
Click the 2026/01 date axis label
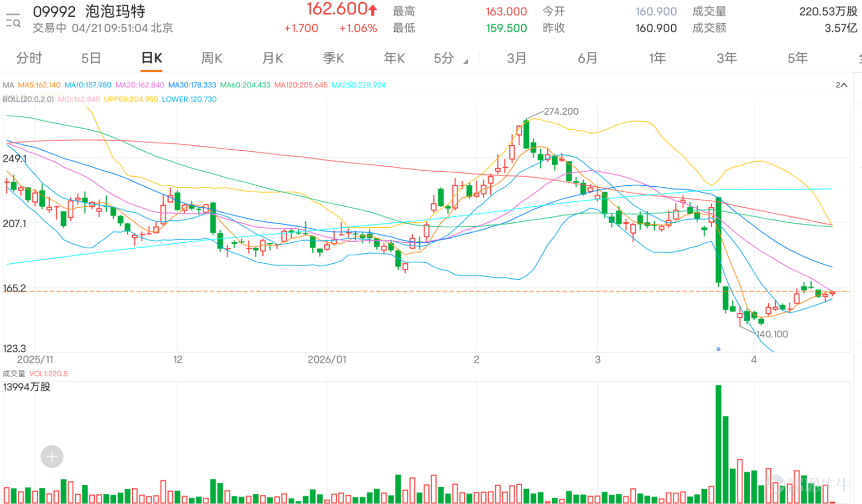coord(327,360)
